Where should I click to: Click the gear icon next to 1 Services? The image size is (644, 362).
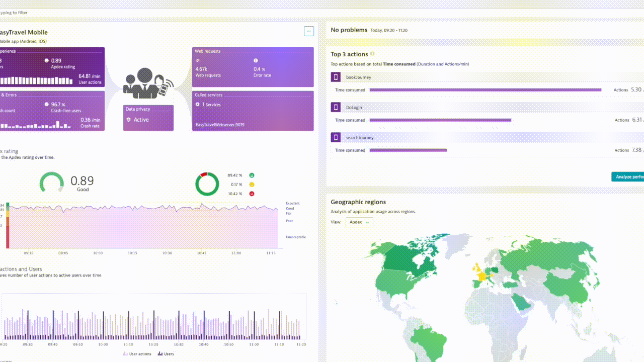point(197,105)
